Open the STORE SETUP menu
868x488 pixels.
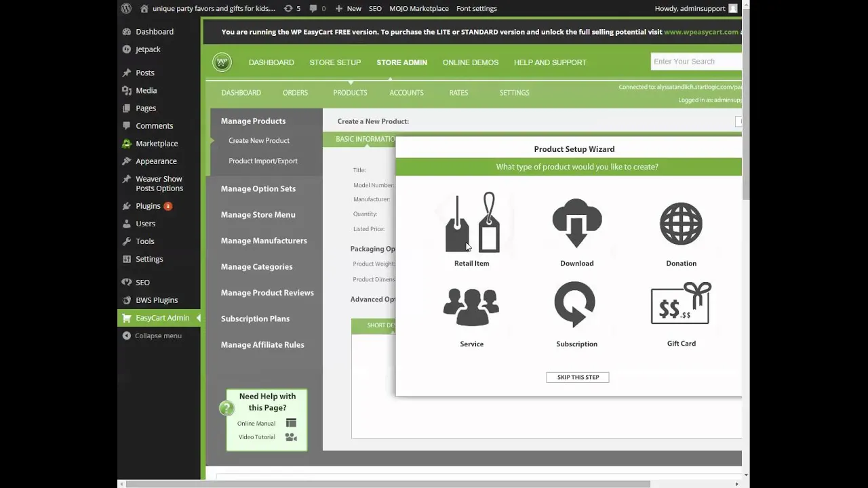[x=335, y=62]
